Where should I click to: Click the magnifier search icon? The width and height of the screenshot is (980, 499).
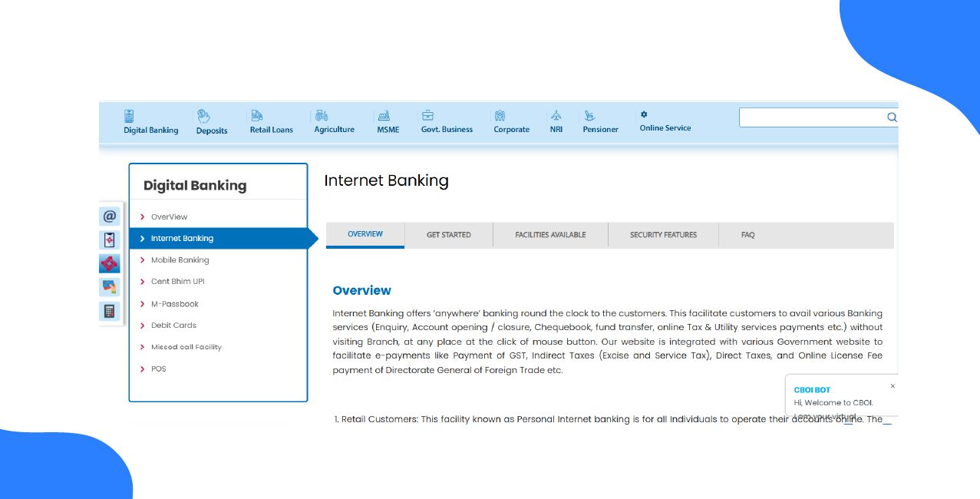point(892,117)
